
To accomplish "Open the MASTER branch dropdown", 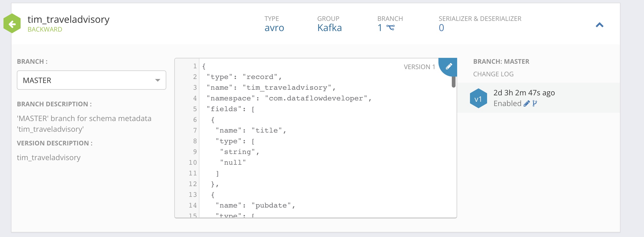I will pos(91,80).
